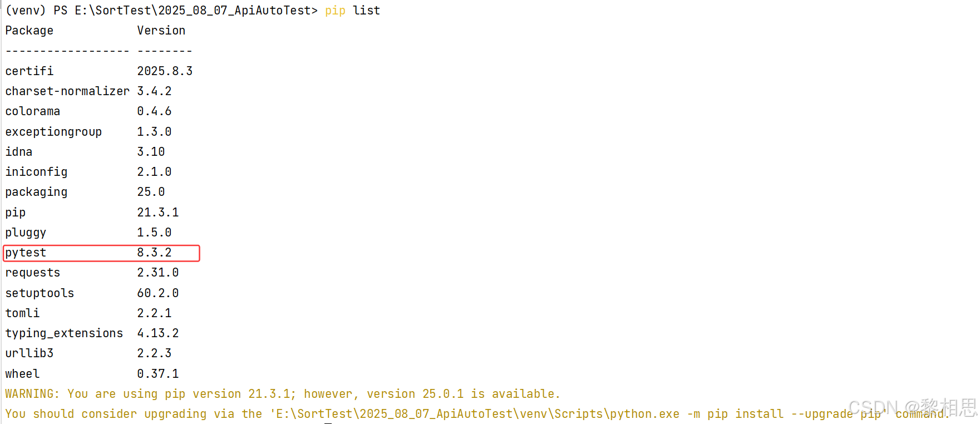Click the 'pip list' command text
Viewport: 980px width, 424px height.
[x=352, y=11]
